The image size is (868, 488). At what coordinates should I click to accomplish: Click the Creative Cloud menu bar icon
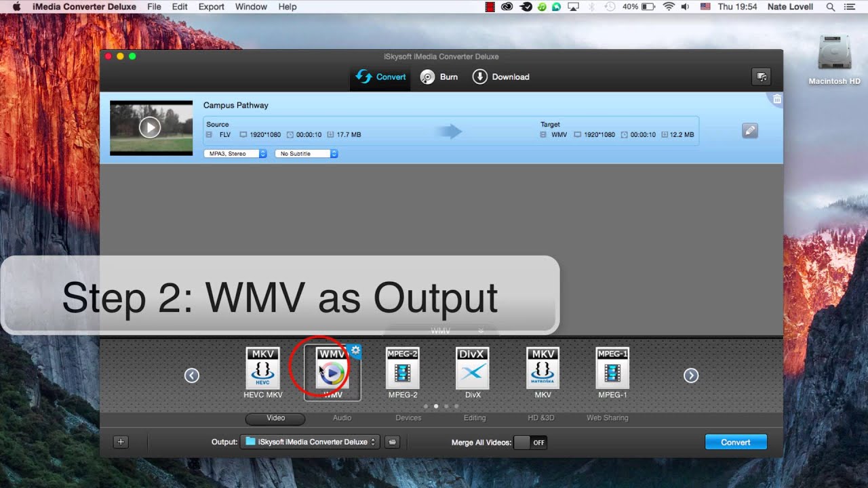(507, 7)
